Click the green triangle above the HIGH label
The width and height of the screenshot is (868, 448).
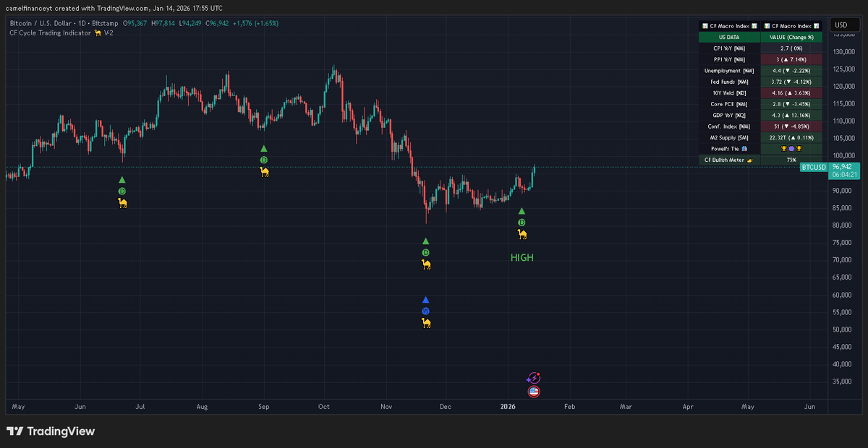(x=522, y=210)
